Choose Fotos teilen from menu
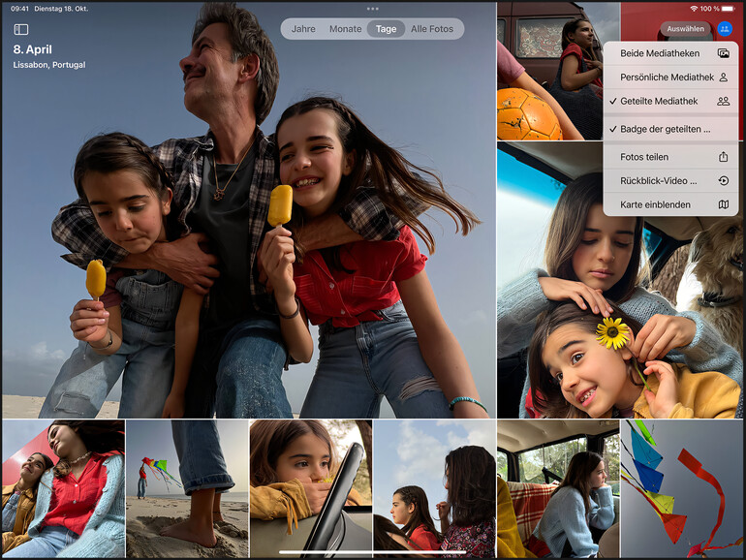 tap(670, 157)
